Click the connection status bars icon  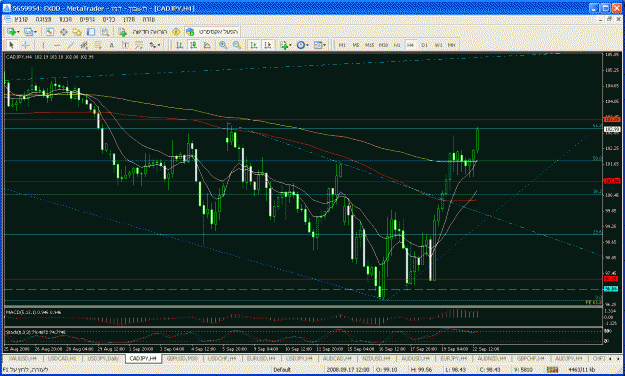point(552,370)
